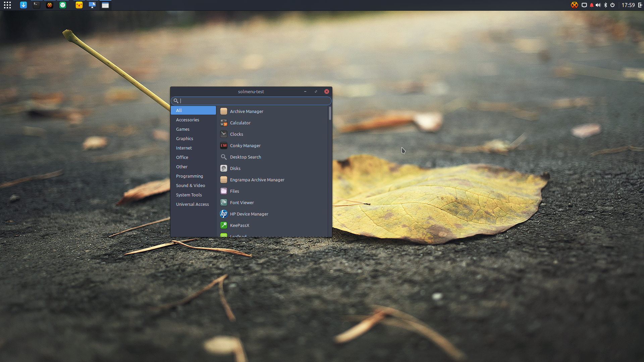644x362 pixels.
Task: Click the 17:59 clock
Action: coord(628,5)
